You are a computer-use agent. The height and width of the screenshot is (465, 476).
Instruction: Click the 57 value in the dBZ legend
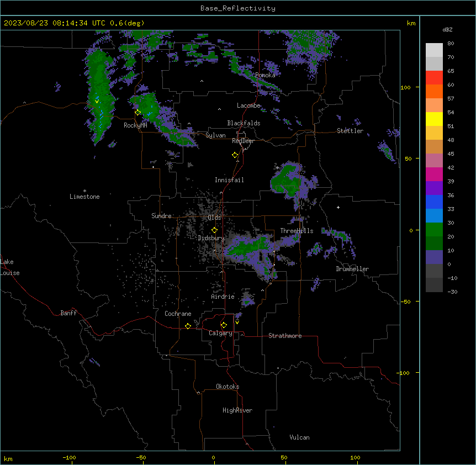click(x=451, y=98)
